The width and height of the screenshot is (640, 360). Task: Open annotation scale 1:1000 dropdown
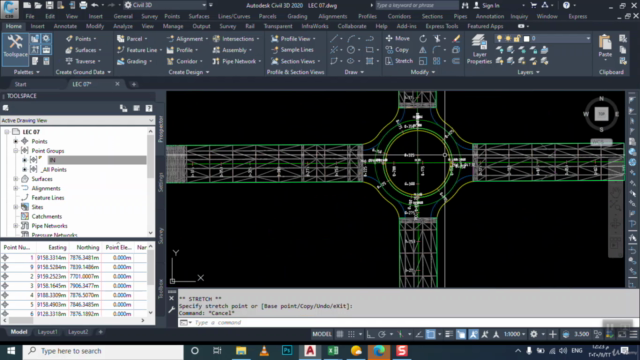[514, 334]
